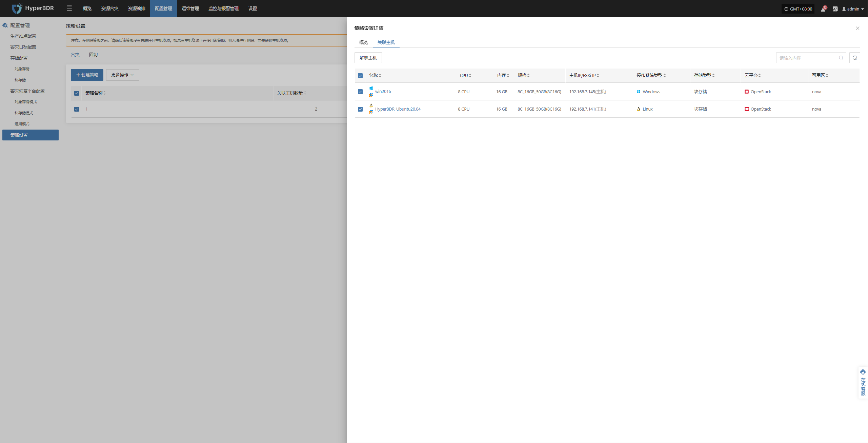This screenshot has width=868, height=443.
Task: Open the win2016 host link
Action: coord(383,92)
